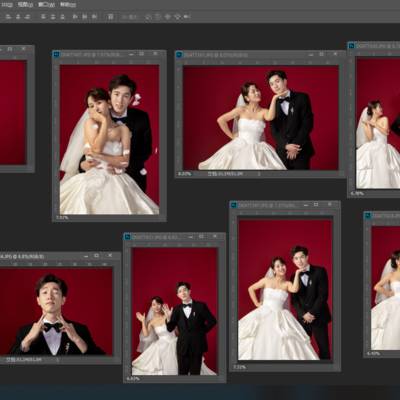Close the tall standing couple document window
The image size is (400, 400).
tap(329, 204)
